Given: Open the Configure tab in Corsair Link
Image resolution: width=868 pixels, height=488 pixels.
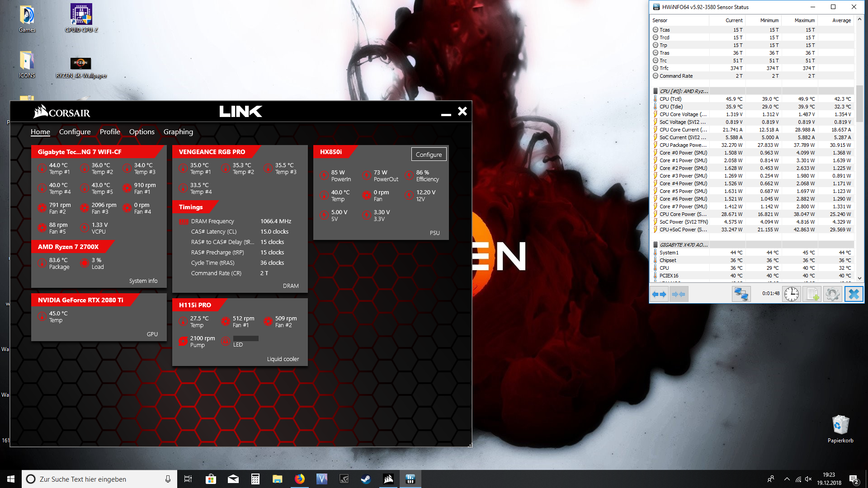Looking at the screenshot, I should click(75, 131).
